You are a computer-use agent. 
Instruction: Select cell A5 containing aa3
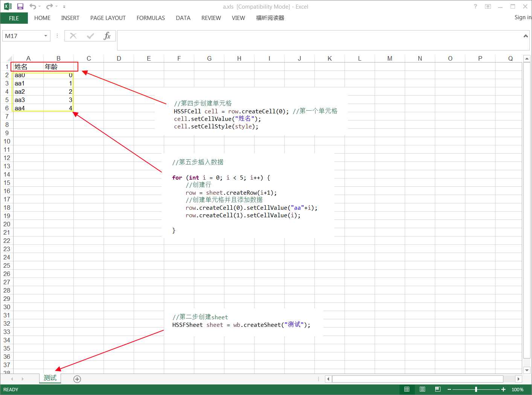(28, 100)
